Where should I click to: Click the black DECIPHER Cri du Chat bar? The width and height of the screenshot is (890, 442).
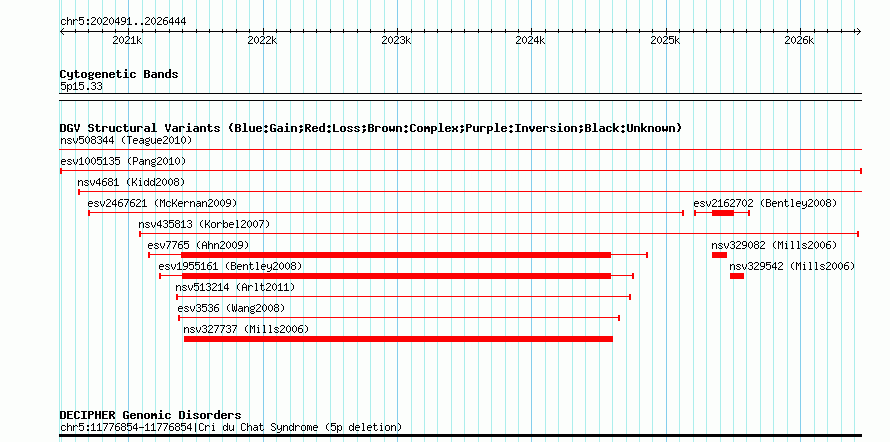[461, 436]
